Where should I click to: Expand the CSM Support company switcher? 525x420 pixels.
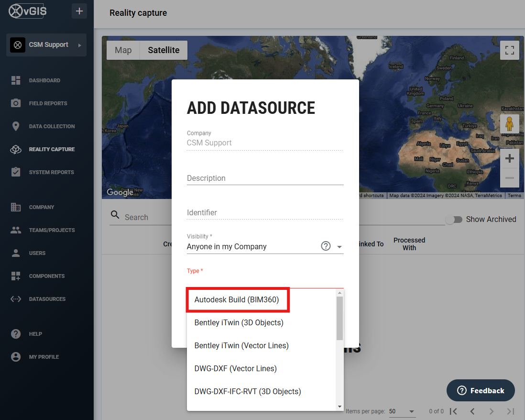[46, 45]
